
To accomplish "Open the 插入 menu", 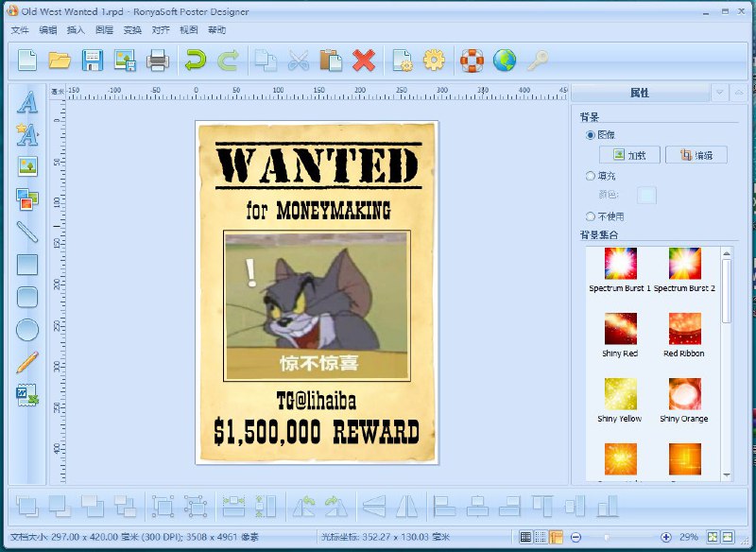I will point(76,30).
